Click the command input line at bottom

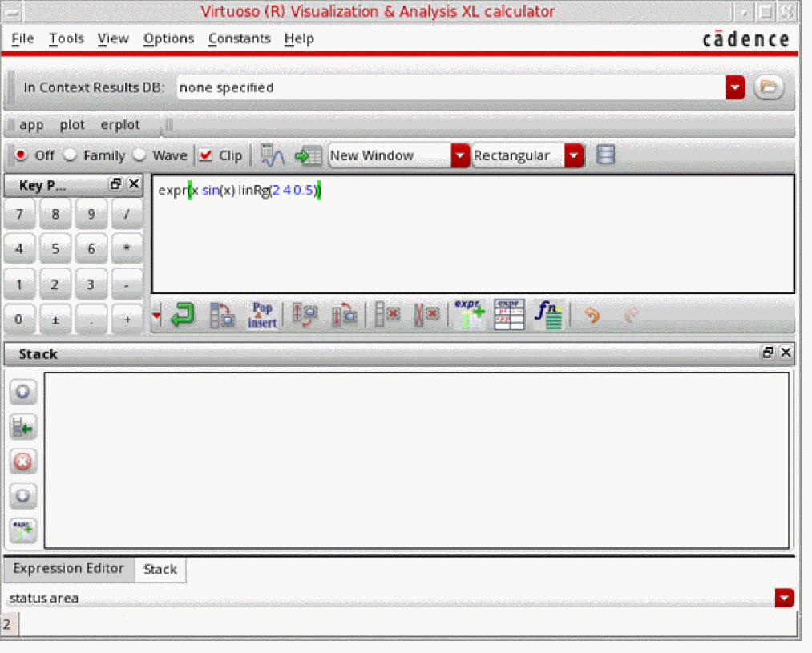coord(407,624)
